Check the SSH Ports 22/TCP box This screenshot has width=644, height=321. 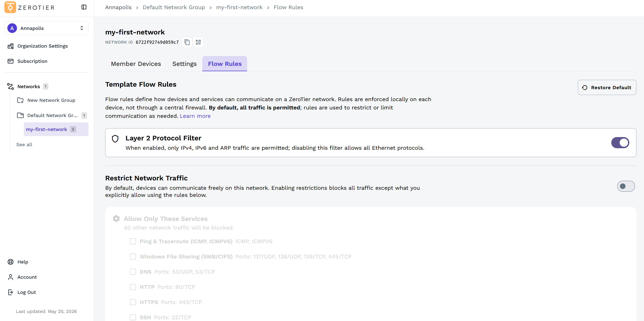[x=133, y=317]
